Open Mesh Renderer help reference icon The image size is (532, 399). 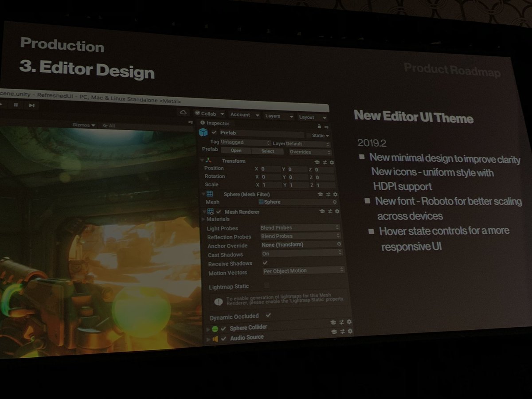click(322, 212)
